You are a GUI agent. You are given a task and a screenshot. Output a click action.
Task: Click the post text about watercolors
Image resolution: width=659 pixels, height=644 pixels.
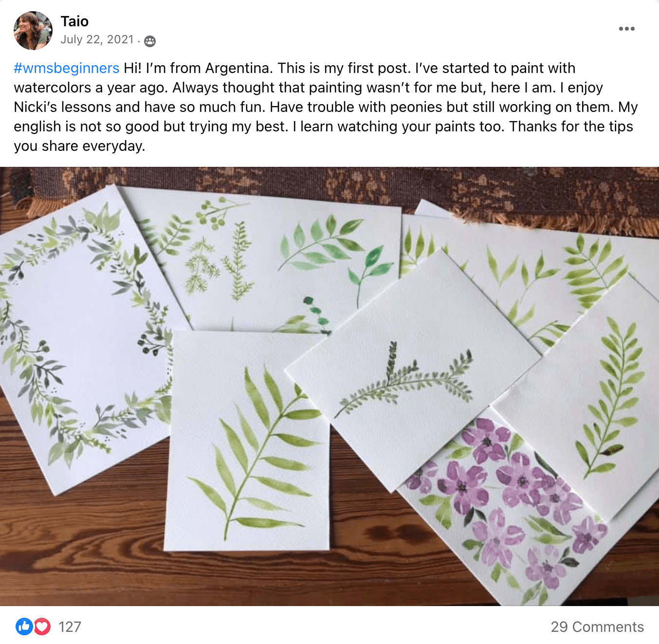(326, 107)
